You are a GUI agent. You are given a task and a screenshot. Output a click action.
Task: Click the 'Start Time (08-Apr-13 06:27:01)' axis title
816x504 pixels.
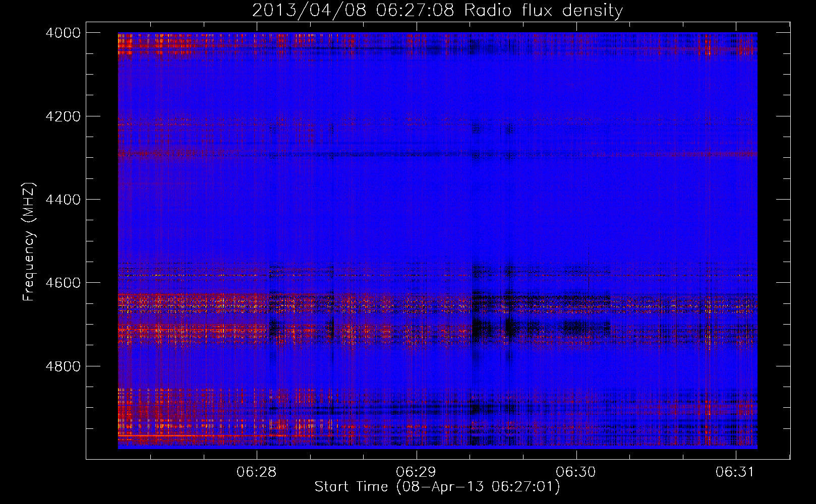[437, 487]
